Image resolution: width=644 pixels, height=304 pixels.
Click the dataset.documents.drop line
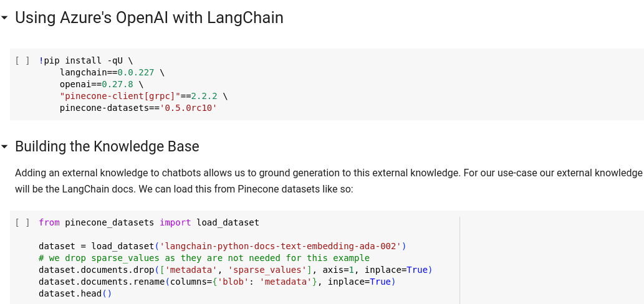coord(235,270)
